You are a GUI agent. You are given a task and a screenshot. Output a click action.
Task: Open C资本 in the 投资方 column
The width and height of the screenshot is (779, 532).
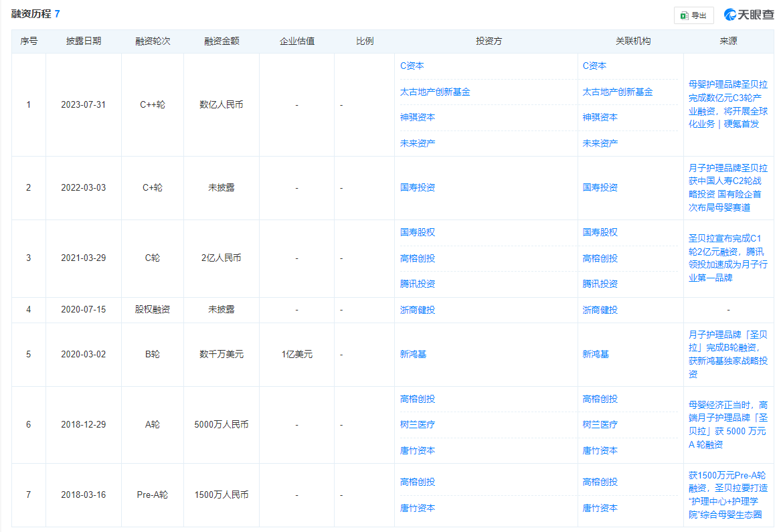[412, 66]
